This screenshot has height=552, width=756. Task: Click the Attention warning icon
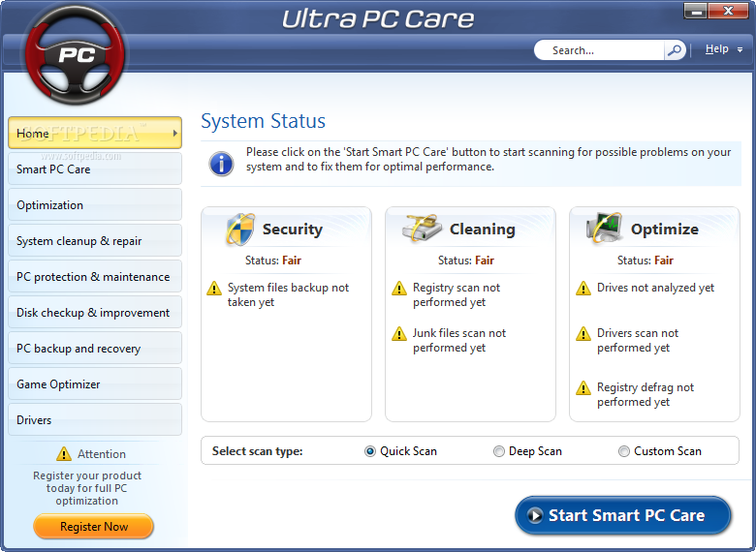pyautogui.click(x=64, y=454)
